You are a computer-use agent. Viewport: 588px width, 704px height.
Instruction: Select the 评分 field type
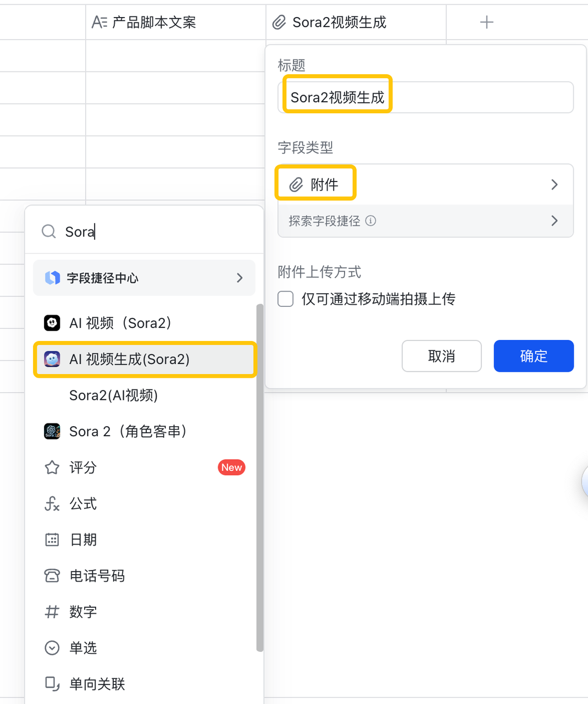pos(144,468)
